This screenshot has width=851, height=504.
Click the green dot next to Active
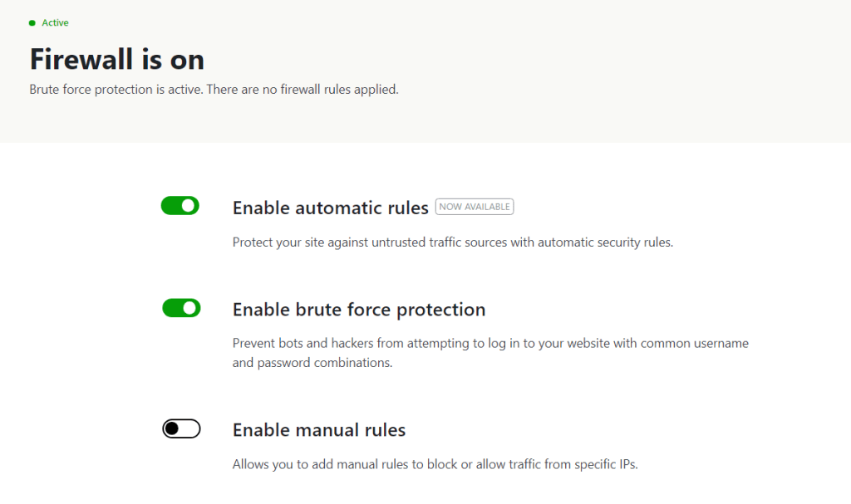[x=33, y=22]
